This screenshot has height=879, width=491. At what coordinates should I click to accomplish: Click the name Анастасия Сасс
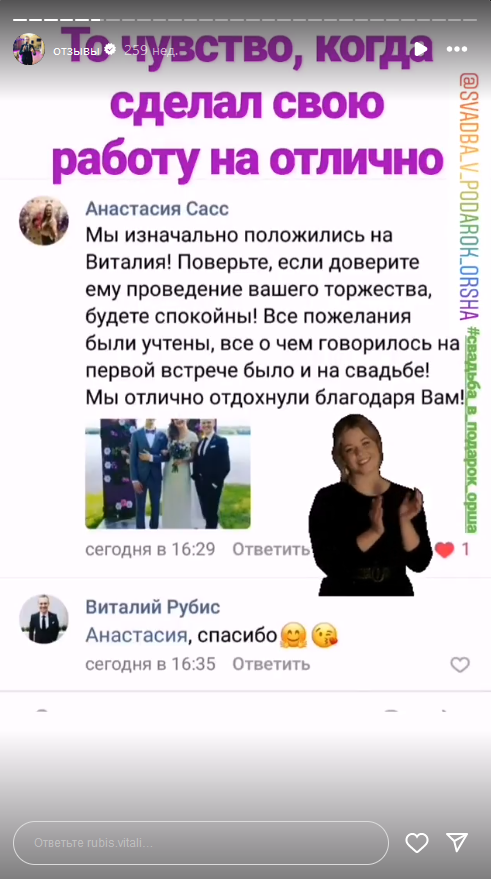(157, 209)
